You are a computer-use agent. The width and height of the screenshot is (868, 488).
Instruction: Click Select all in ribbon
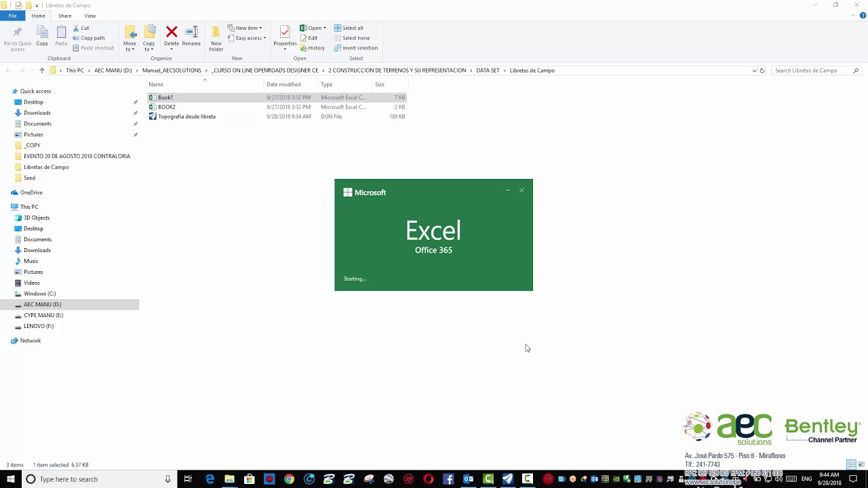pyautogui.click(x=349, y=28)
